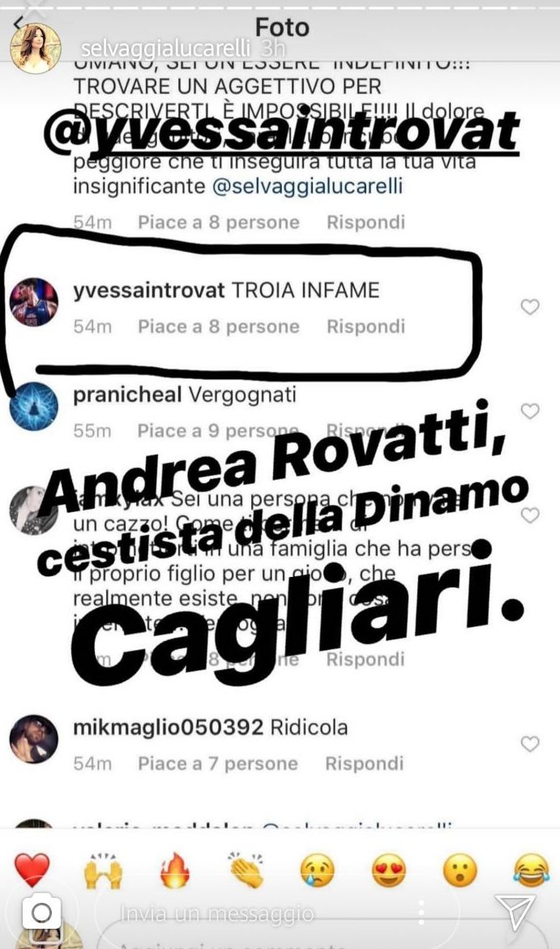Viewport: 560px width, 949px height.
Task: Open selvaggialucarelli profile picture
Action: point(36,49)
